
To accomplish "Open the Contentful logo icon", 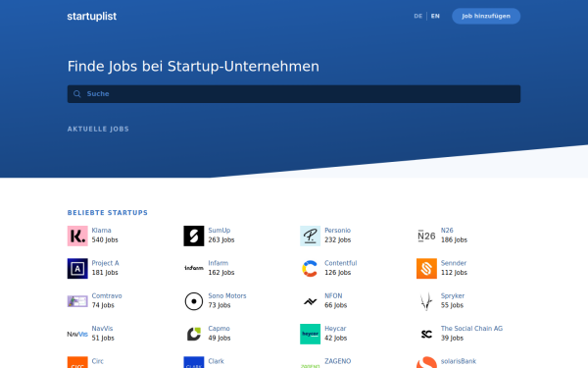I will 310,269.
